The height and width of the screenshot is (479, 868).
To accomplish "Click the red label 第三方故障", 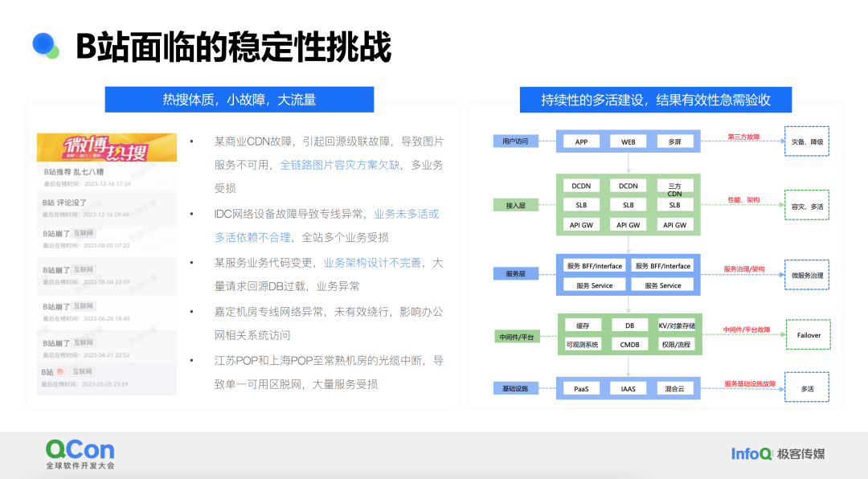I will pos(743,137).
